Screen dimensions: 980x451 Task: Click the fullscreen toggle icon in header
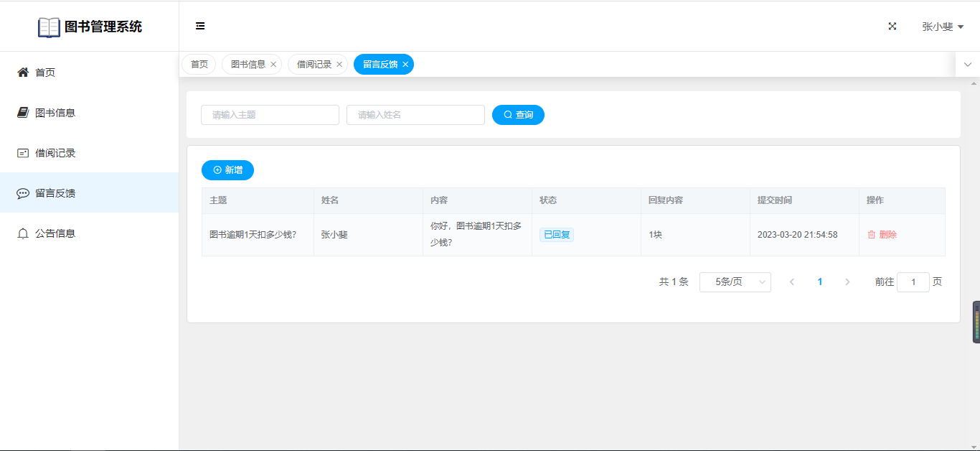(892, 26)
